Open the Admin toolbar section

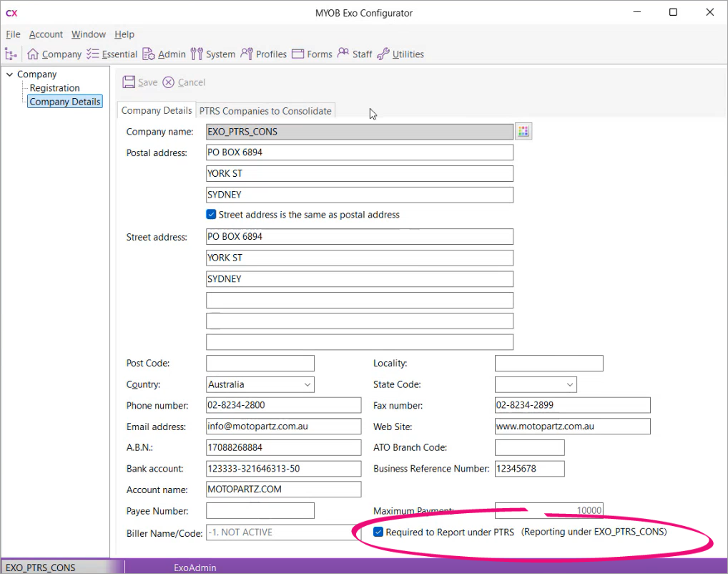[164, 54]
